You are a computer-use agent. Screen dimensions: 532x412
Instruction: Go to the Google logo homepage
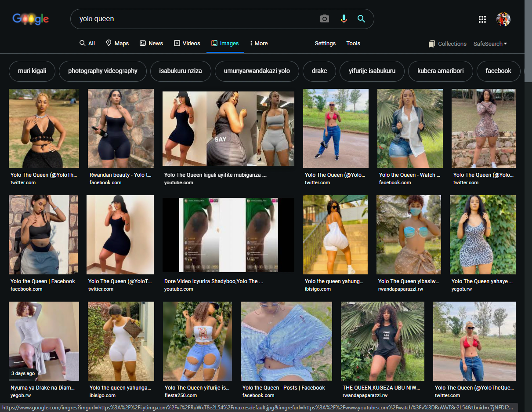[31, 19]
